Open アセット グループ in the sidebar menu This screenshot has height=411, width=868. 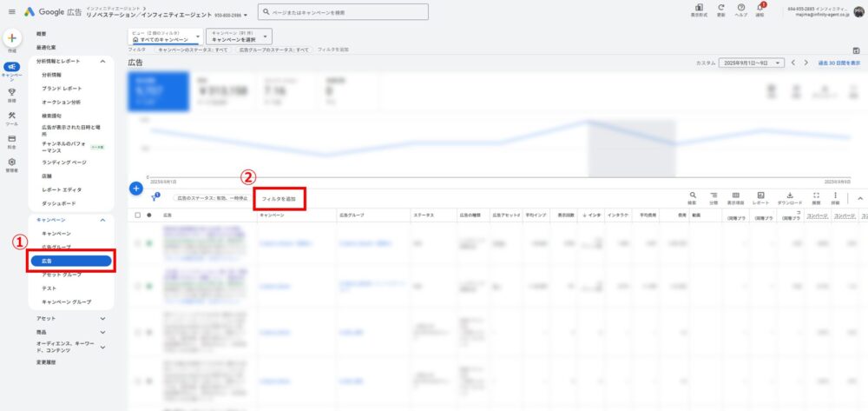(62, 274)
